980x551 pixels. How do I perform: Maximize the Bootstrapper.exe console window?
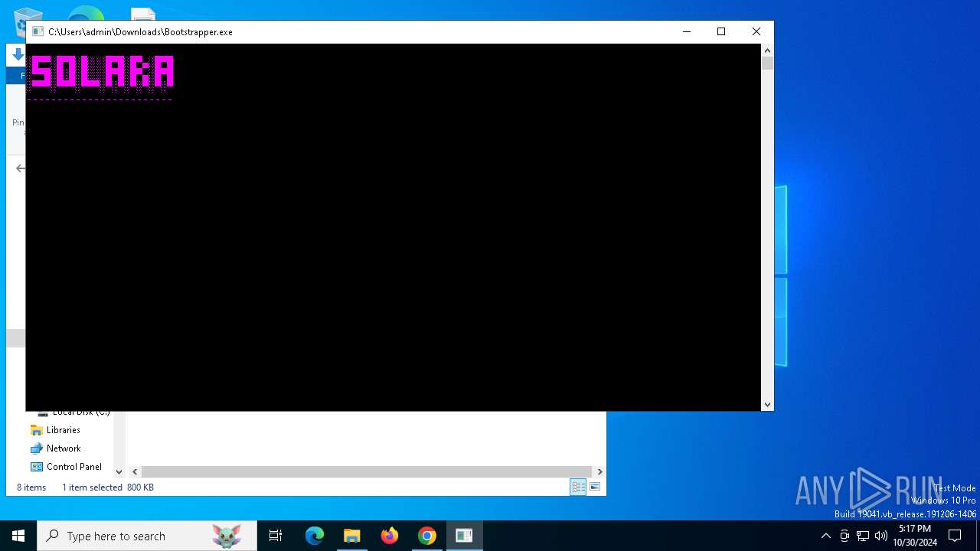tap(721, 31)
